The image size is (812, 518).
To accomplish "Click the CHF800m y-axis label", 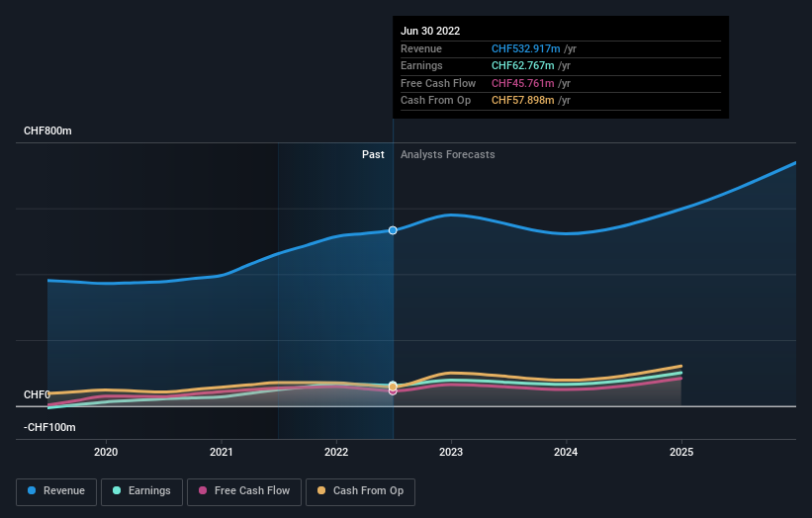I will 47,130.
